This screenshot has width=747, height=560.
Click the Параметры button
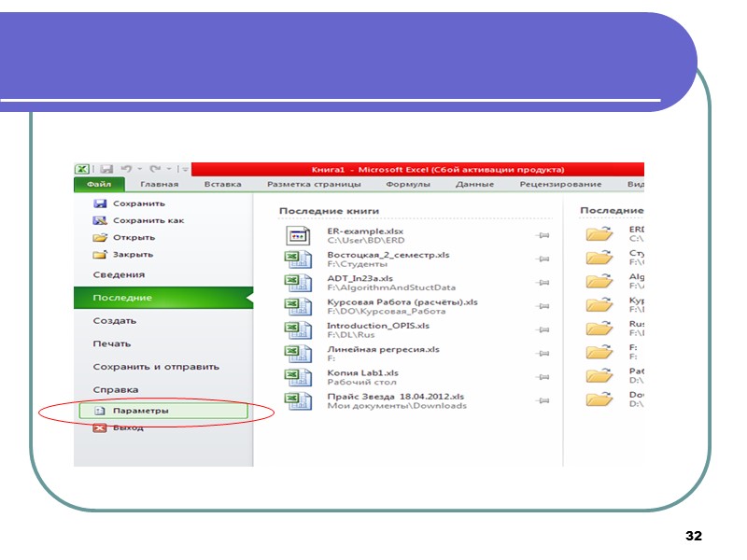(163, 411)
